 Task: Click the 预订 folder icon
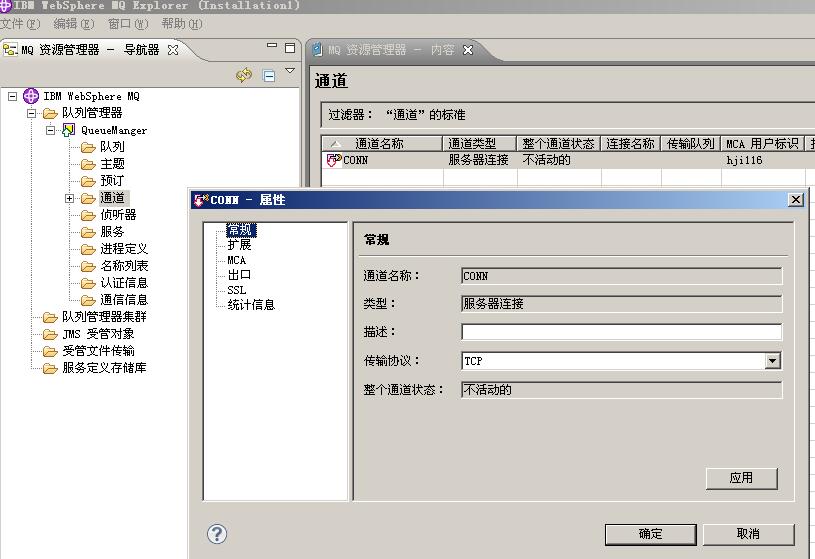(88, 181)
